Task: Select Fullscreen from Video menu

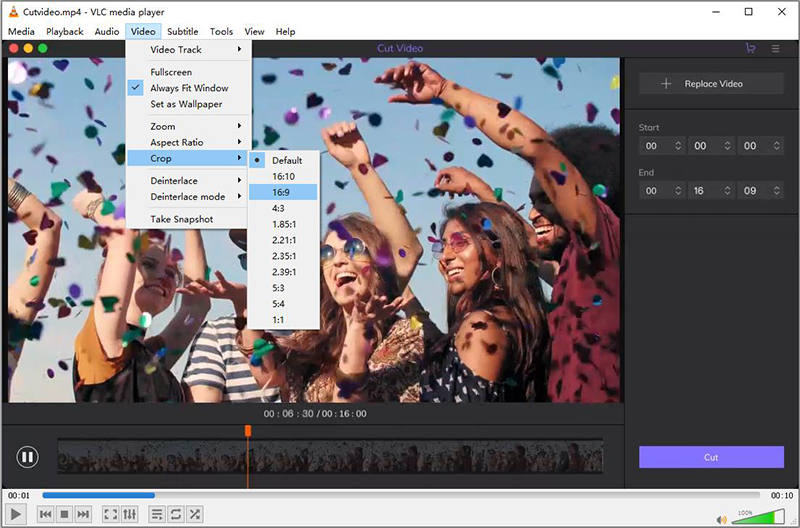Action: click(187, 72)
